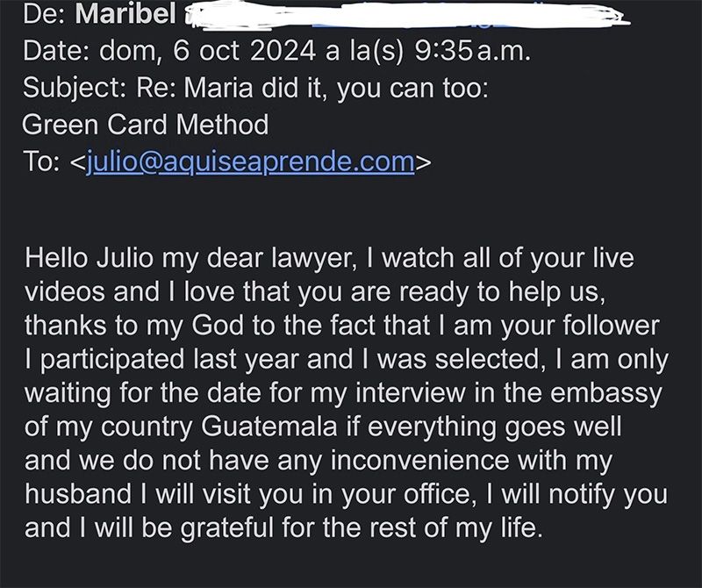Click the To: field label
Viewport: 702px width, 588px height.
coord(41,161)
